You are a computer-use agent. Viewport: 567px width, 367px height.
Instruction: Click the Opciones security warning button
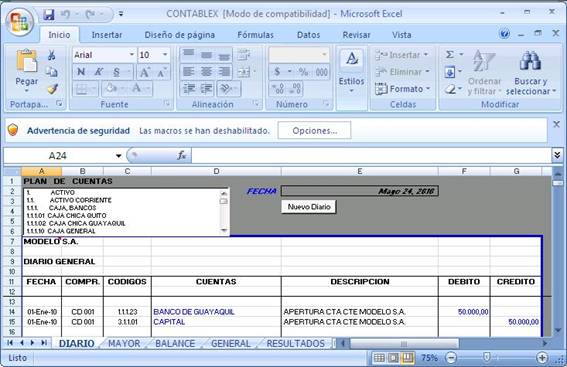314,131
